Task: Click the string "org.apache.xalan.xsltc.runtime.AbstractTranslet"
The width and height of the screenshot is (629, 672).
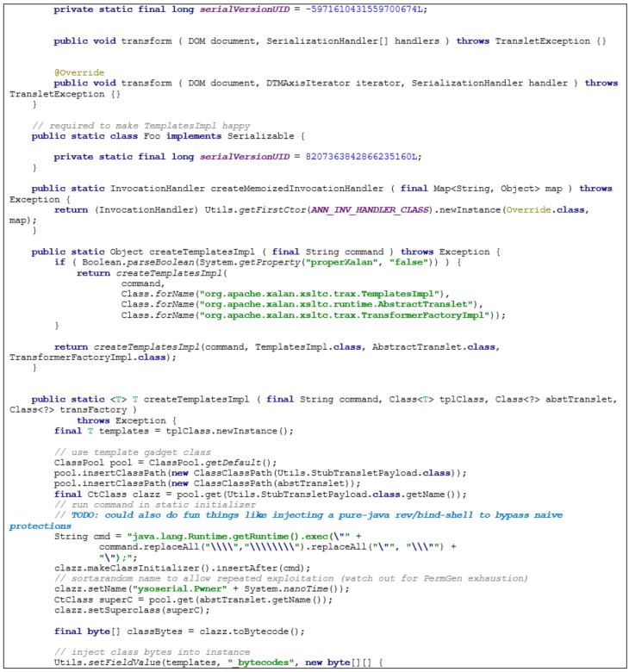Action: point(337,304)
